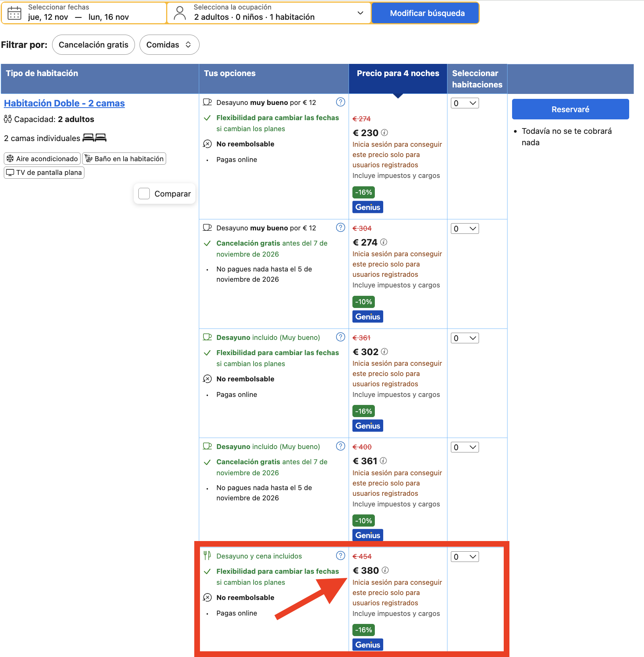Click the Genius badge under € 274
The width and height of the screenshot is (644, 657).
pyautogui.click(x=368, y=317)
